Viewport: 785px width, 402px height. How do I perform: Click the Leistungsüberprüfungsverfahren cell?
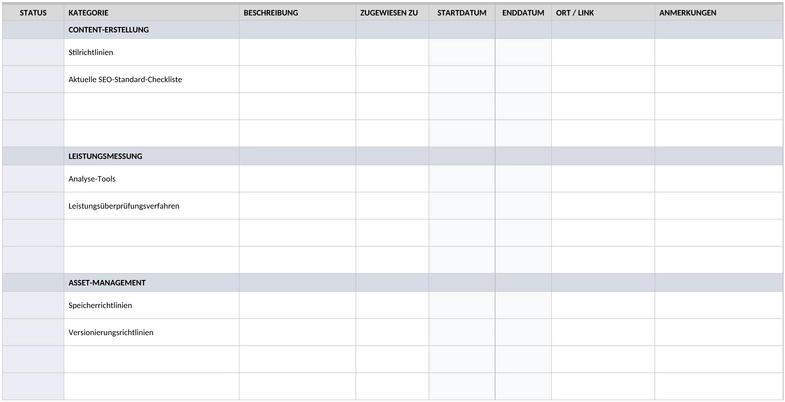pyautogui.click(x=152, y=206)
